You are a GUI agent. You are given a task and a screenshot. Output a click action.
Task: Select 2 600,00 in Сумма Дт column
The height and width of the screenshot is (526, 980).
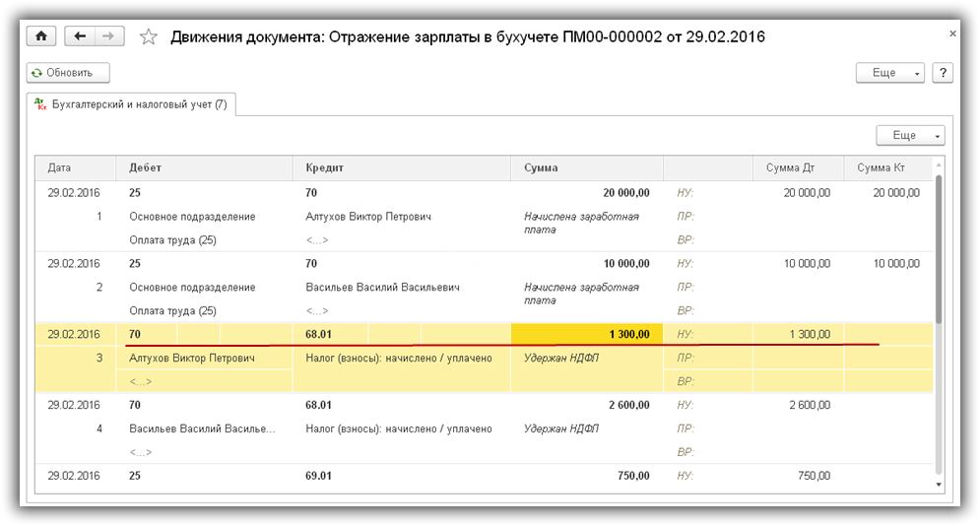coord(810,406)
